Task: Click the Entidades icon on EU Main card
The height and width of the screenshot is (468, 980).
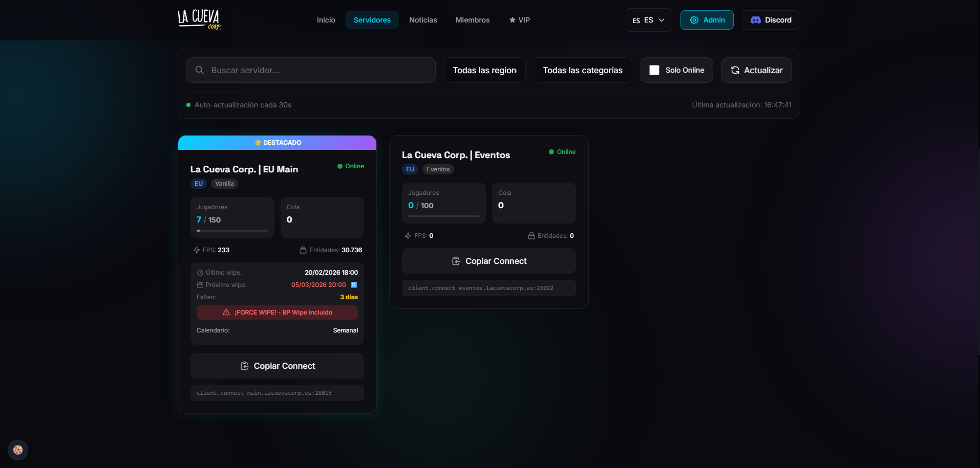Action: pos(303,250)
